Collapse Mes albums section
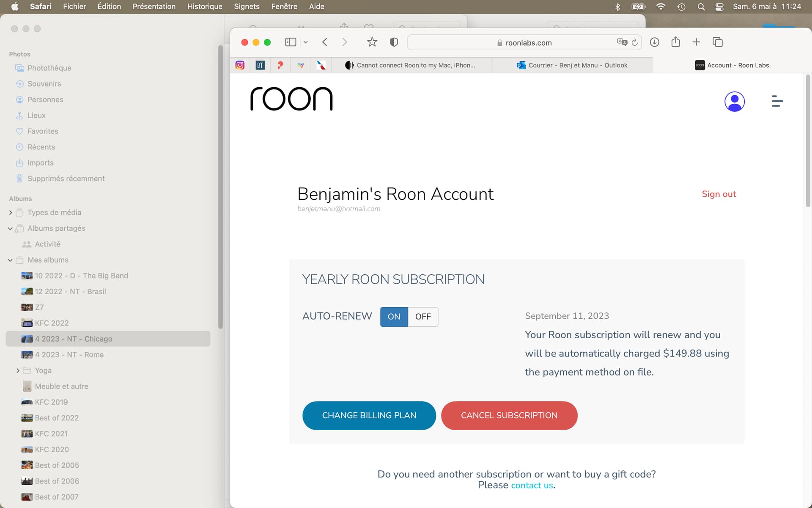The height and width of the screenshot is (508, 812). click(10, 260)
